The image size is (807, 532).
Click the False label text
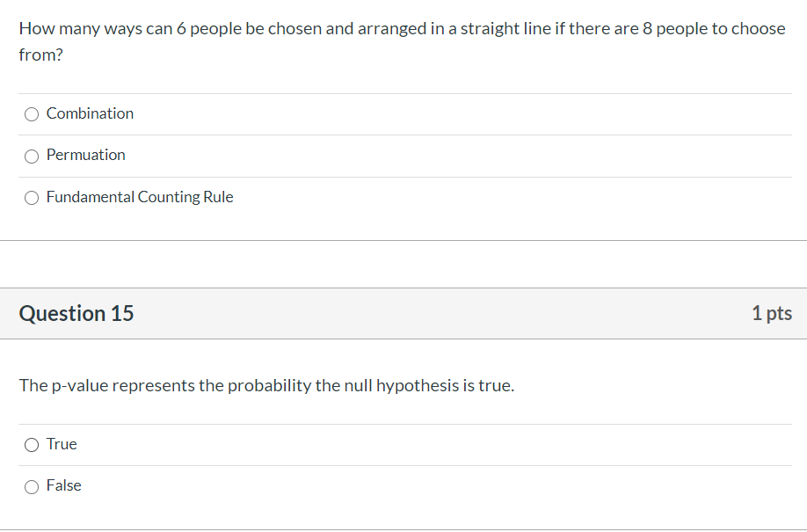[63, 485]
